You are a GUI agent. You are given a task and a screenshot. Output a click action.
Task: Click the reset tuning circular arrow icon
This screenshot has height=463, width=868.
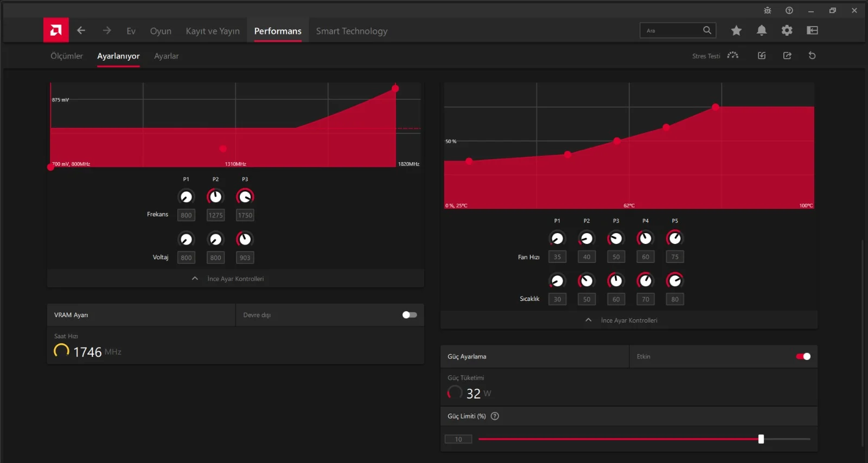pyautogui.click(x=812, y=55)
